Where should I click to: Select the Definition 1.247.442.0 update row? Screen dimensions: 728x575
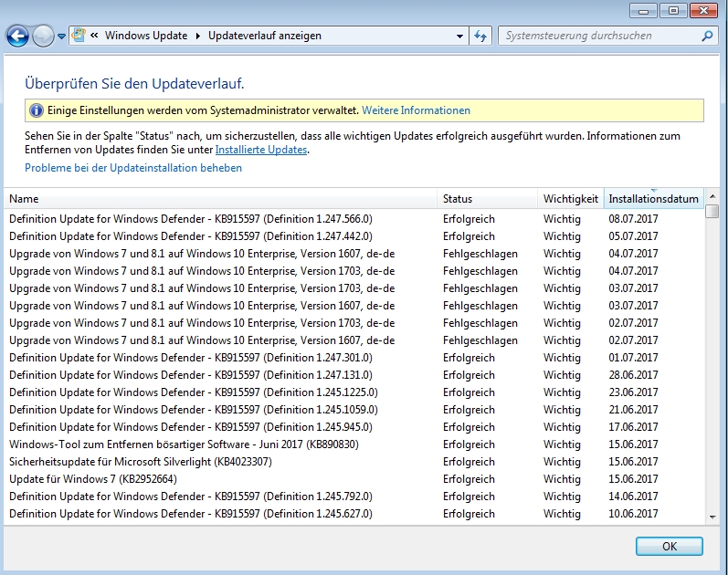click(355, 236)
